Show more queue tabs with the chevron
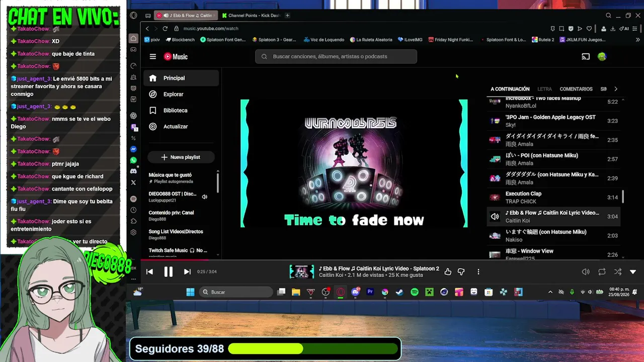The image size is (644, 362). (x=616, y=89)
